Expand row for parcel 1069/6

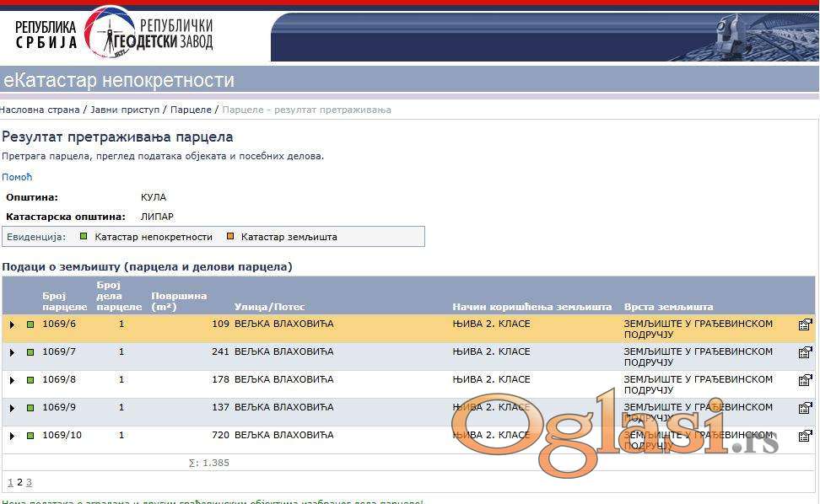pos(12,324)
